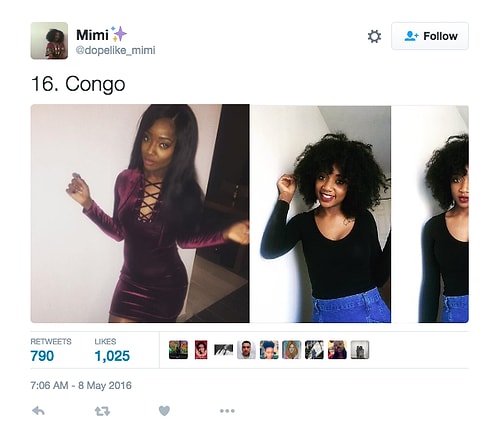Retweet using the retweet arrows icon
Image resolution: width=500 pixels, height=443 pixels.
tap(102, 411)
